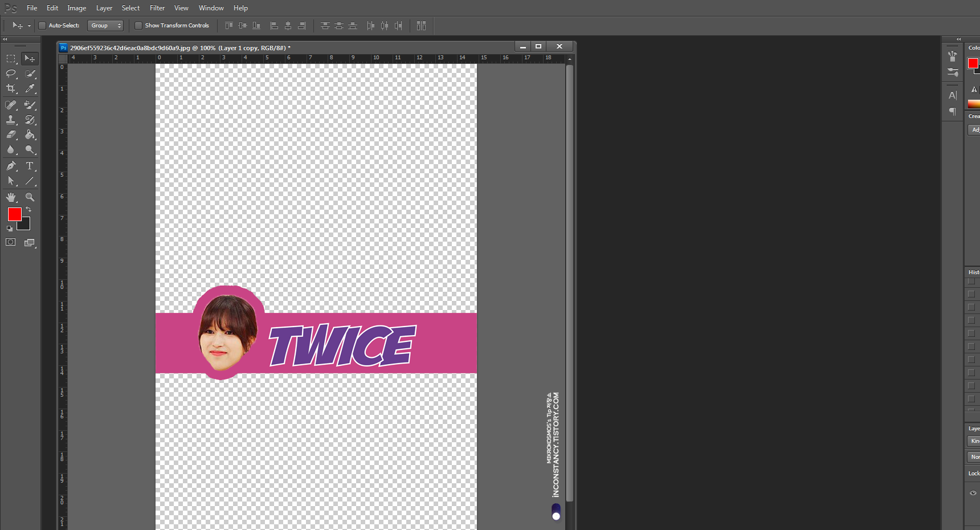This screenshot has width=980, height=530.
Task: Select the Hand tool
Action: tap(11, 197)
